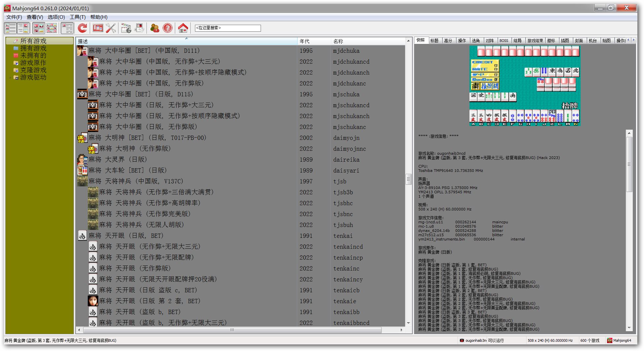This screenshot has width=644, height=351.
Task: Open the 文件(F) menu
Action: click(x=14, y=17)
